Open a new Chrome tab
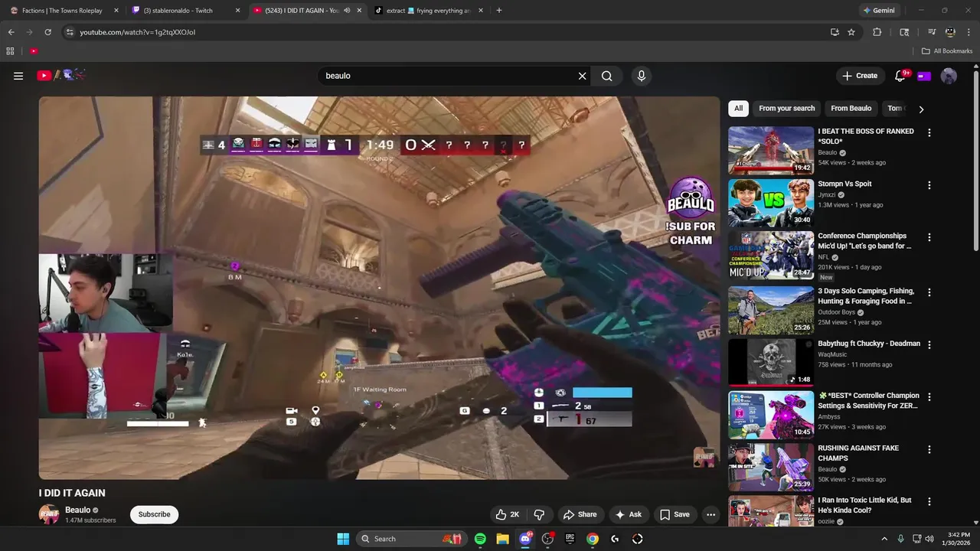This screenshot has width=980, height=551. pyautogui.click(x=499, y=11)
